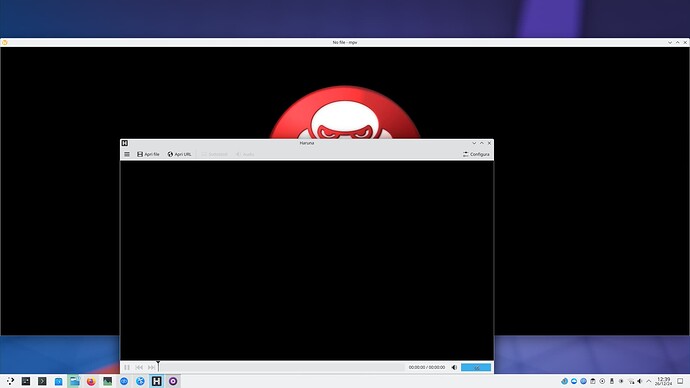The width and height of the screenshot is (690, 388).
Task: Click Apri URL in Haruna toolbar
Action: (180, 154)
